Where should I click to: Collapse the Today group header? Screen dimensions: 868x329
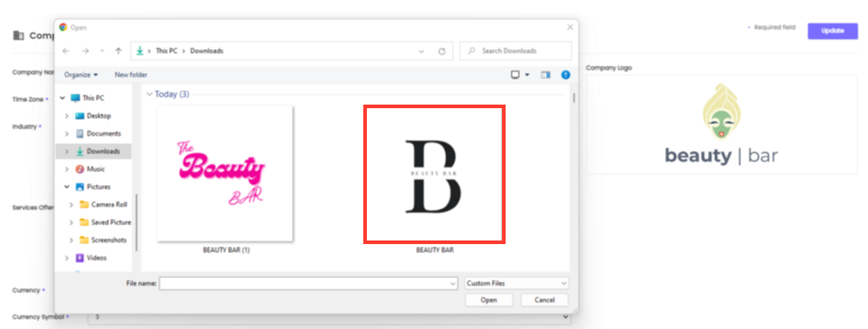pyautogui.click(x=149, y=95)
